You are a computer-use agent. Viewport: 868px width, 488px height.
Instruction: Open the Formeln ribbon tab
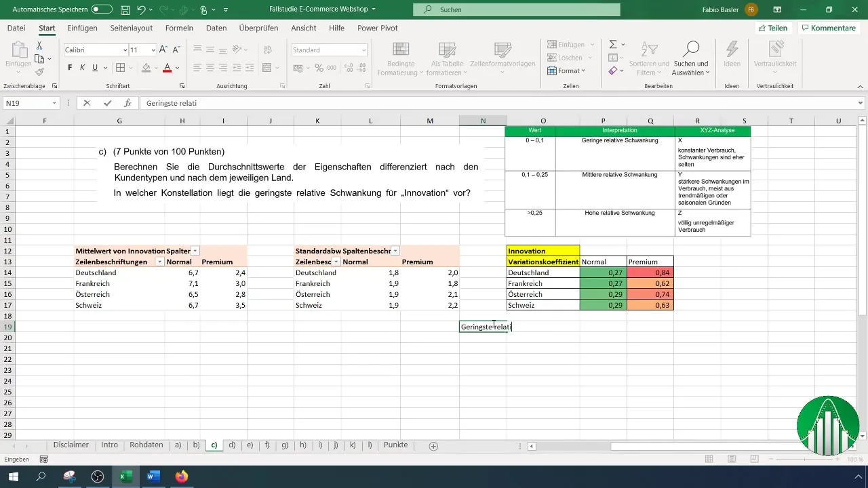click(179, 28)
